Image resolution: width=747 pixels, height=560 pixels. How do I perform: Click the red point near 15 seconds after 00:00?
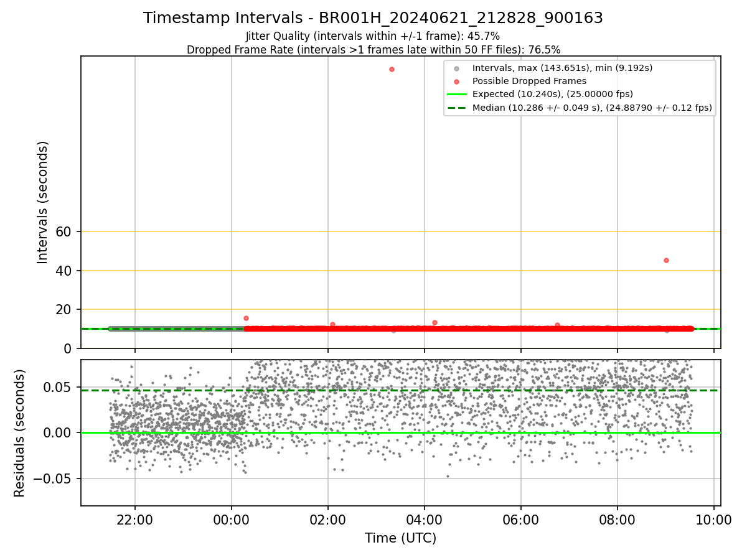click(x=246, y=318)
